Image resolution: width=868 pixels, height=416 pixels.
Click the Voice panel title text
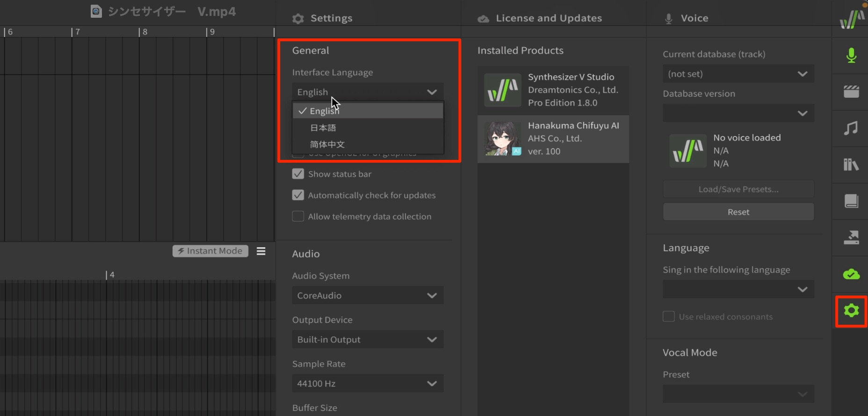[694, 18]
